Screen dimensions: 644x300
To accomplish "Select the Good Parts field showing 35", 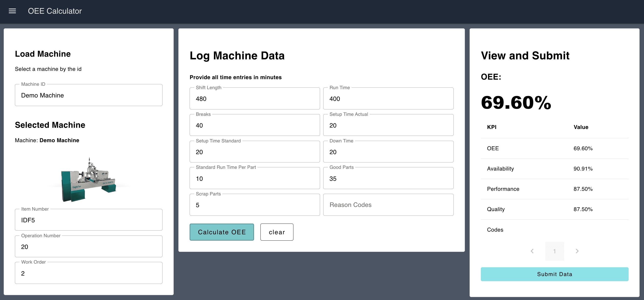I will (x=388, y=178).
